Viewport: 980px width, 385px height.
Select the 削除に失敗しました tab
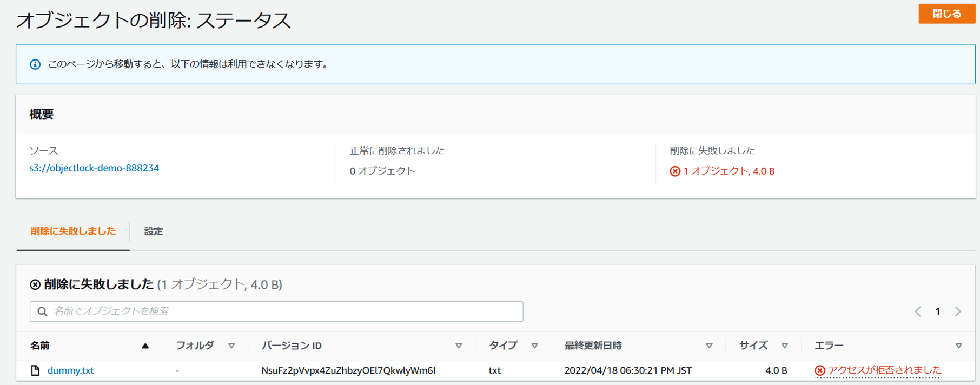pos(73,231)
